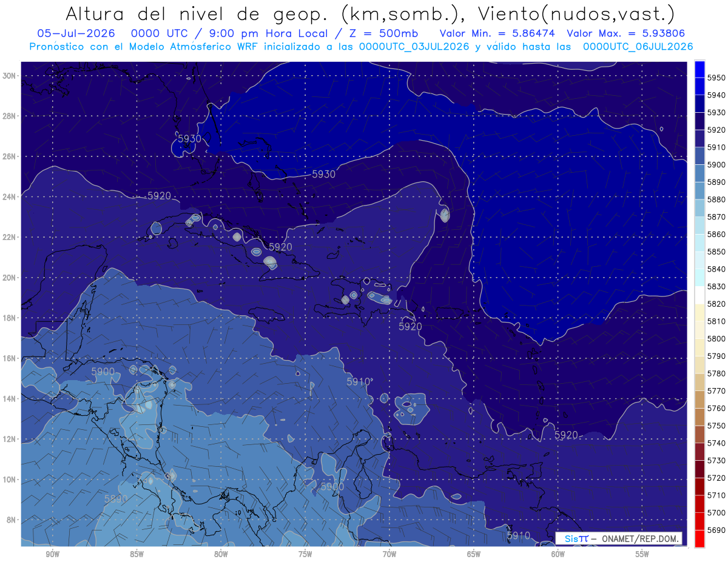
Task: Select 'Valor Max. = 5.93806' text
Action: tap(627, 33)
